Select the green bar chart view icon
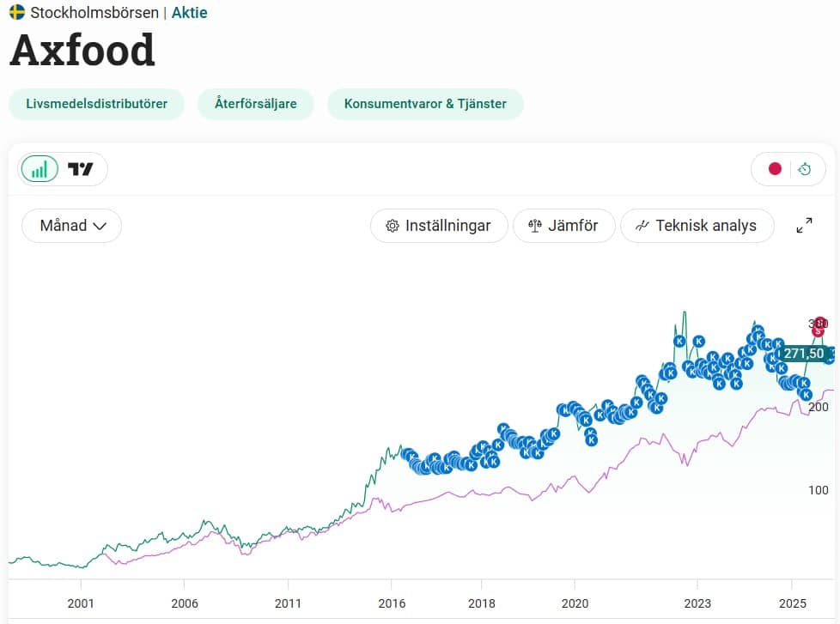 [40, 170]
